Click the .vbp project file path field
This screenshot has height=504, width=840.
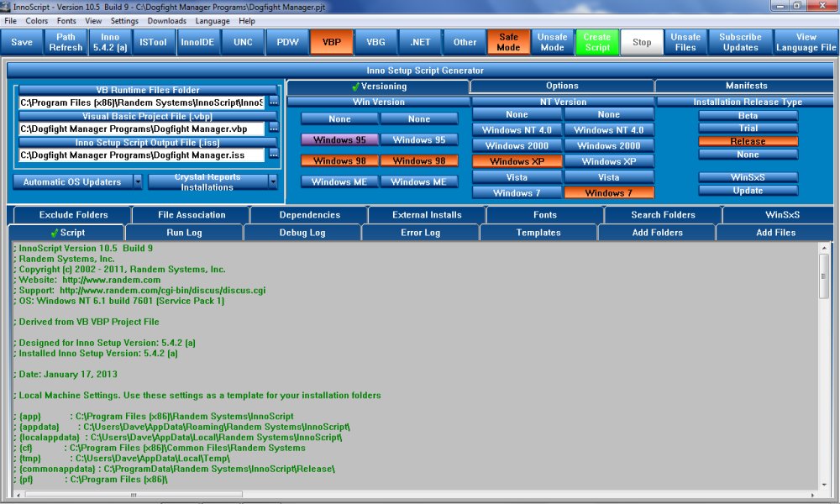[141, 129]
